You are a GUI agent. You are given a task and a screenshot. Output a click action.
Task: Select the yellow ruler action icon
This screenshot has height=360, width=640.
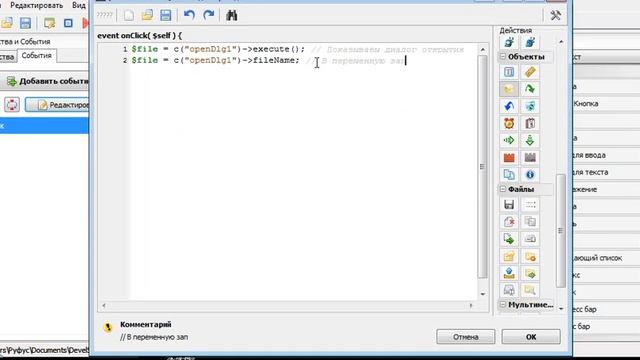[530, 72]
